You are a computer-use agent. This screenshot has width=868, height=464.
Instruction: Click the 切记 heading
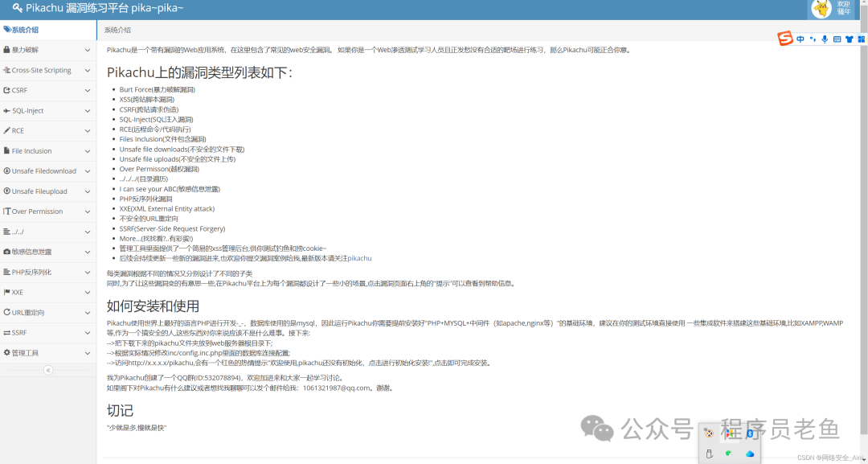coord(120,410)
